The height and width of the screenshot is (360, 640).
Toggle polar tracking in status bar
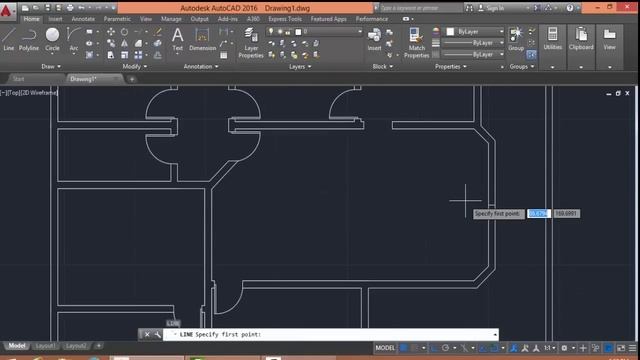pos(445,348)
